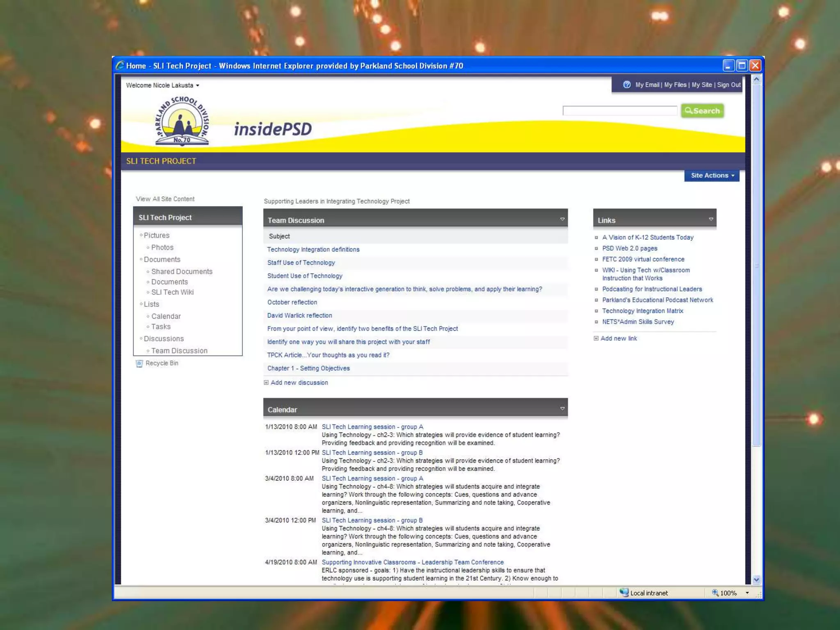
Task: Expand the Calendar web part menu arrow
Action: coord(562,409)
